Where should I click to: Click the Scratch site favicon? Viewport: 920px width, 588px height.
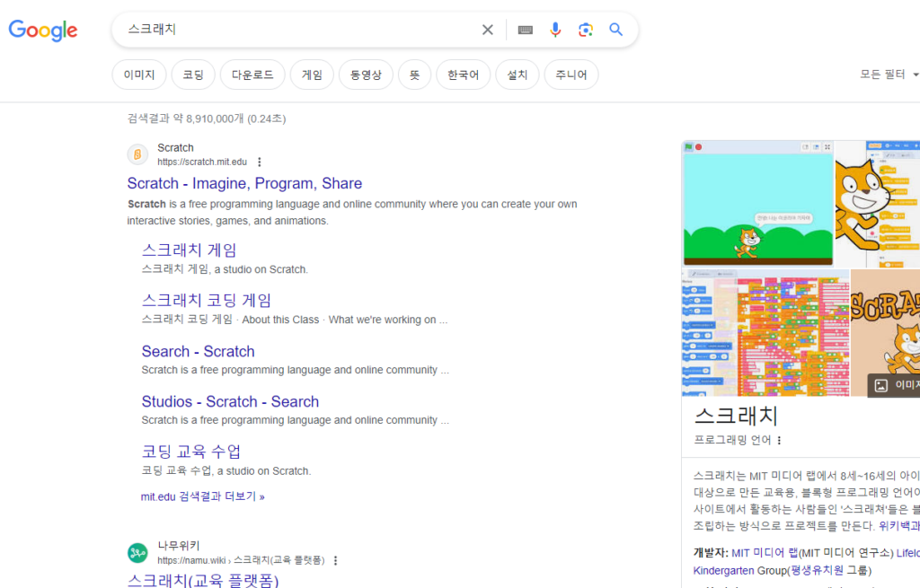(x=137, y=154)
